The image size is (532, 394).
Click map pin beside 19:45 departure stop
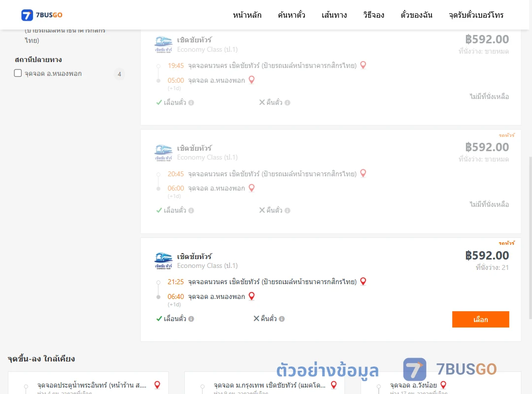click(x=363, y=65)
